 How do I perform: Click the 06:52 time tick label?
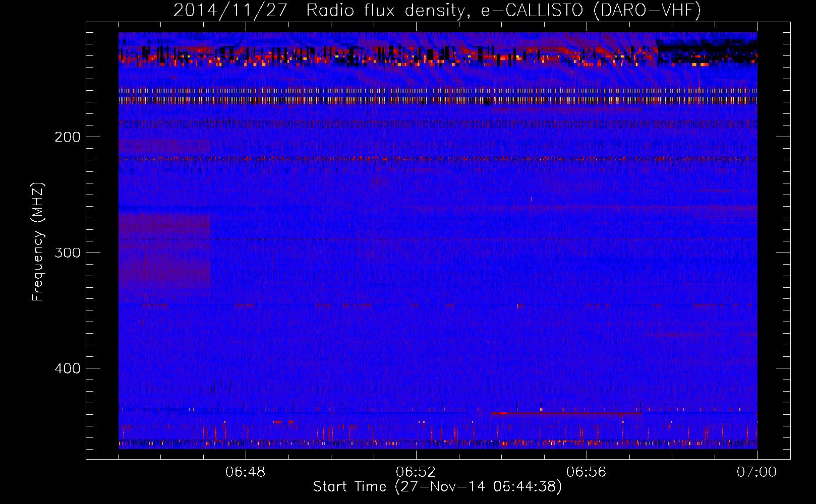(416, 472)
